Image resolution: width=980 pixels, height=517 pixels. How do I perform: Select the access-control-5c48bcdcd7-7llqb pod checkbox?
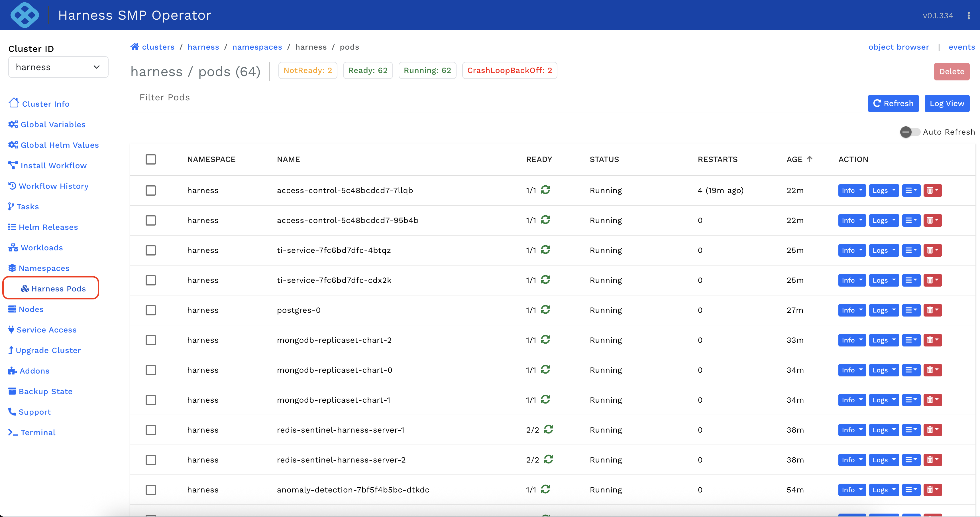pos(151,190)
